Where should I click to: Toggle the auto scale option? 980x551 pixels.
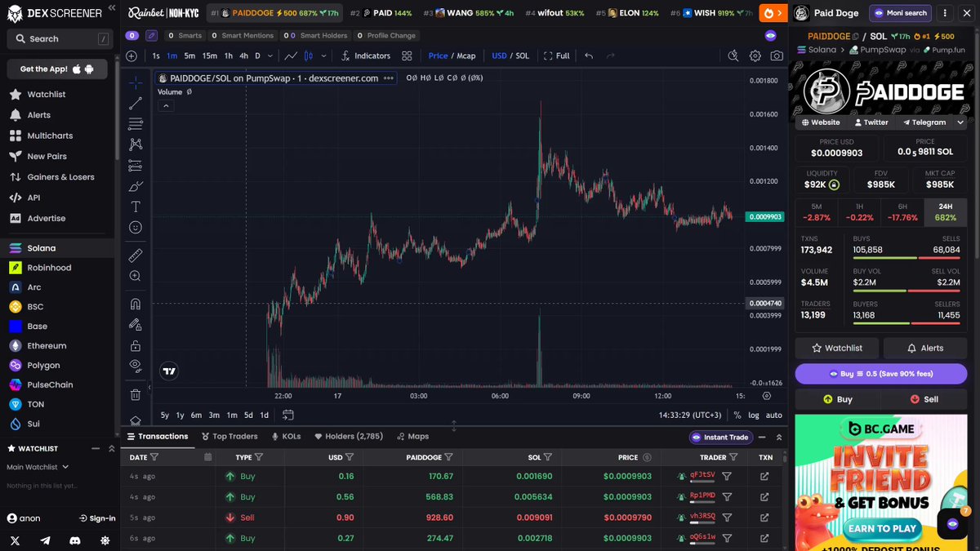[773, 415]
